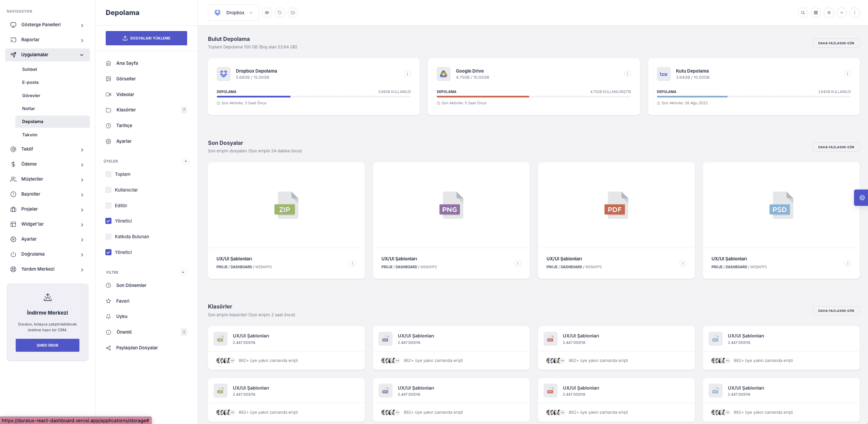868x424 pixels.
Task: Click the Şimdi İndir button
Action: pos(47,345)
